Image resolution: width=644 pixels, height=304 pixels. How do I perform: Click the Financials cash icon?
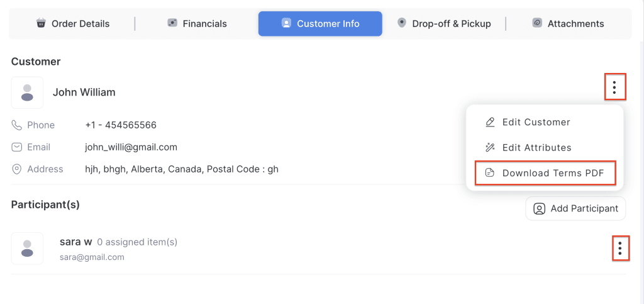(172, 23)
